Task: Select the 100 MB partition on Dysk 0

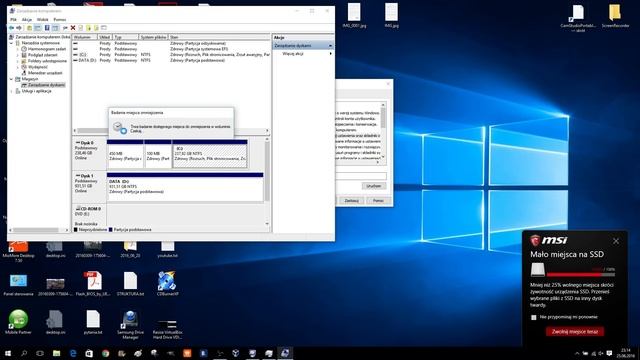Action: [x=158, y=154]
